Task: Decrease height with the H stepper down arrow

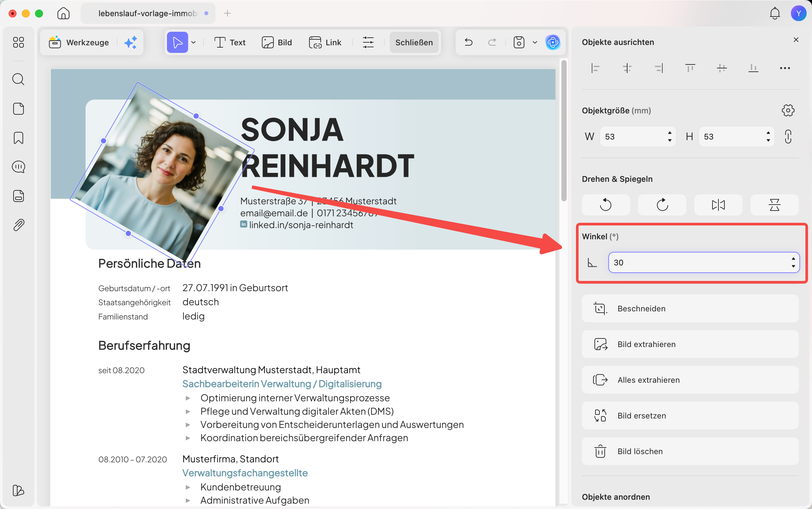Action: click(768, 140)
